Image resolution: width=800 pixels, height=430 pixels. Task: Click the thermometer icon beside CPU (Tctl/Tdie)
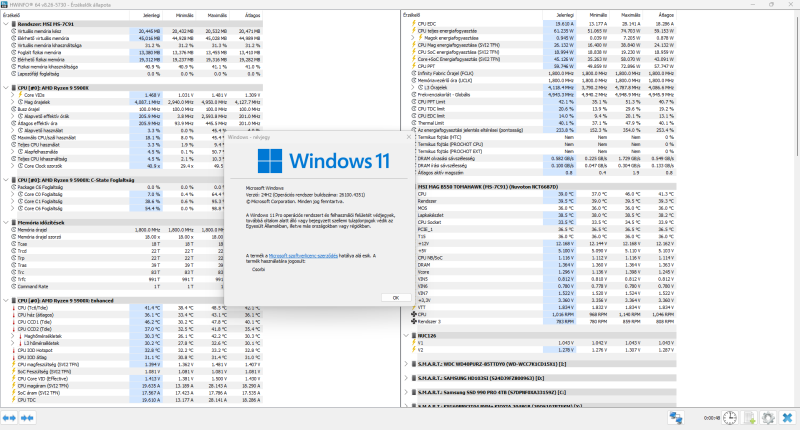[14, 308]
